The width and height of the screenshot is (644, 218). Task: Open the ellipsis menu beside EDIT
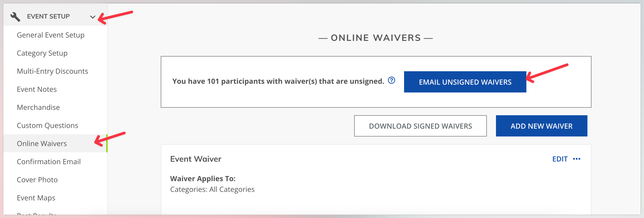coord(577,159)
